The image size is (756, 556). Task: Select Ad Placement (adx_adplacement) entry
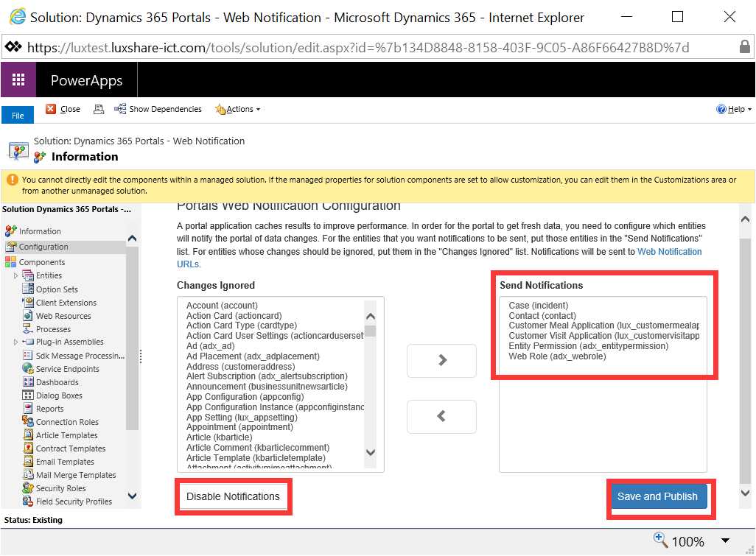253,356
